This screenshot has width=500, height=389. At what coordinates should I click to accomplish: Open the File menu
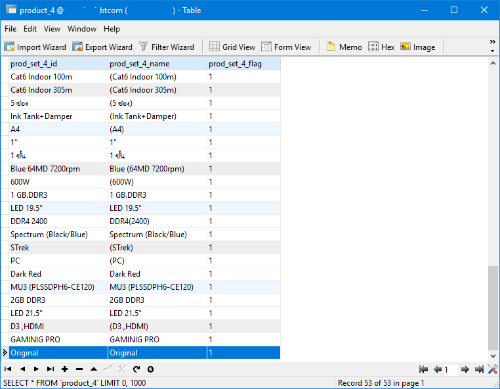coord(10,29)
